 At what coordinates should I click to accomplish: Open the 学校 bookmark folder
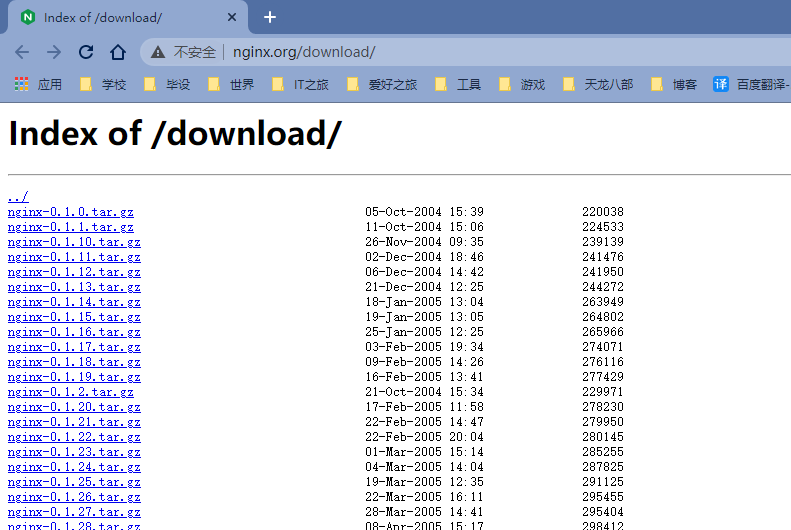coord(103,84)
